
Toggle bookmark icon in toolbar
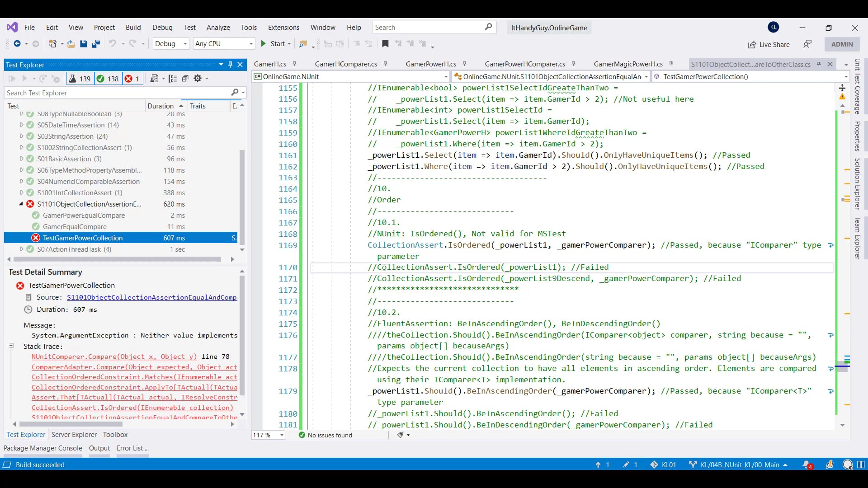[x=385, y=44]
